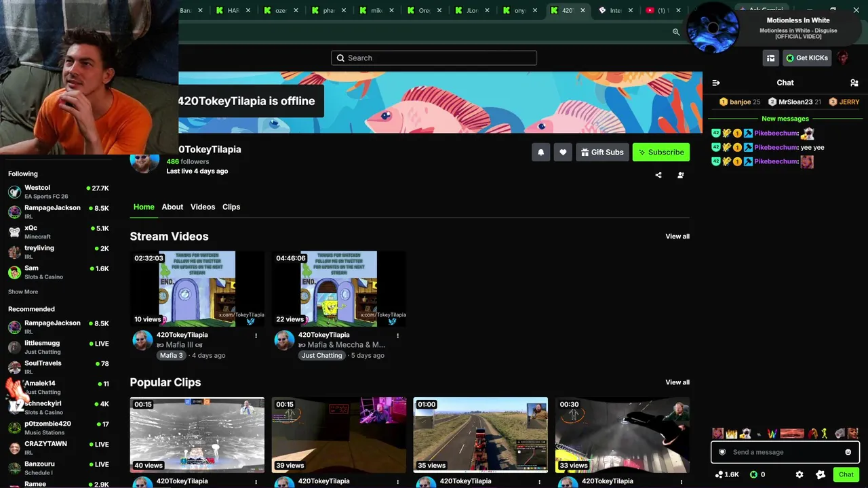Viewport: 868px width, 488px height.
Task: Expand Following list with Show More
Action: [23, 292]
